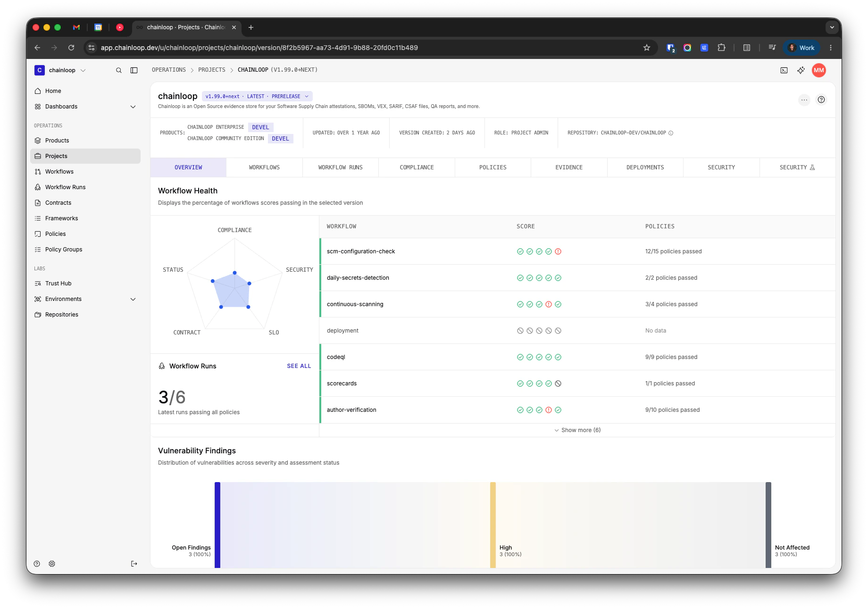868x609 pixels.
Task: Open the deployment workflow row
Action: pyautogui.click(x=577, y=331)
